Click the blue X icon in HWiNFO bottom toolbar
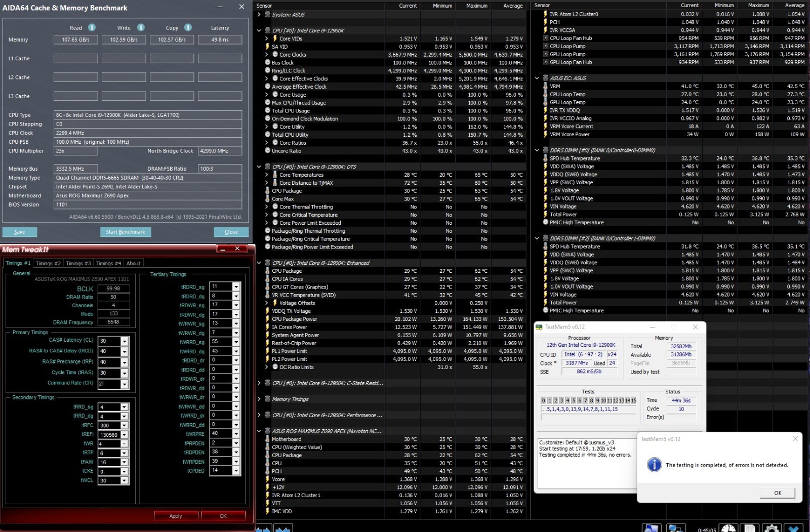The image size is (810, 532). coord(794,528)
